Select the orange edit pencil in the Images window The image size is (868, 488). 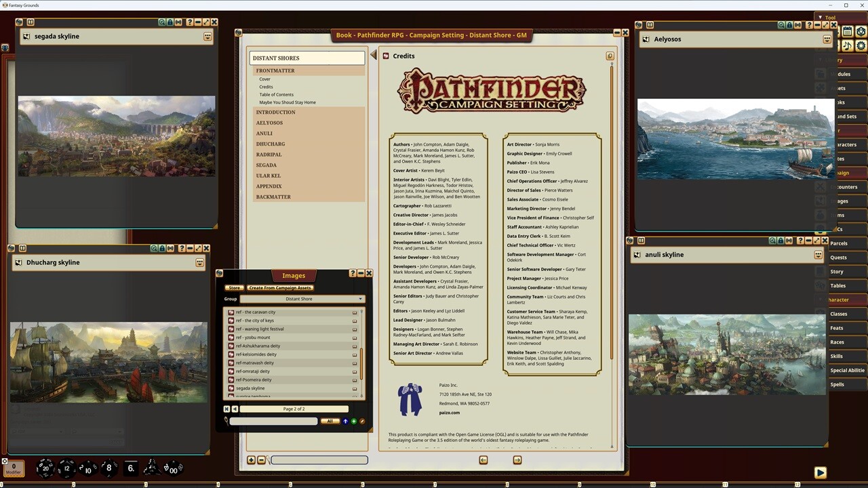pos(362,421)
